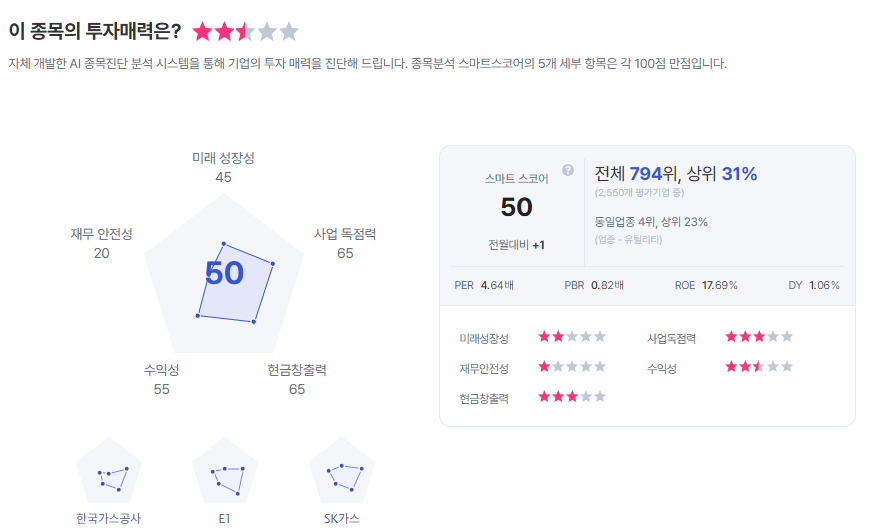This screenshot has height=531, width=877.
Task: Open the E1 pentagon chart thumbnail
Action: [225, 474]
